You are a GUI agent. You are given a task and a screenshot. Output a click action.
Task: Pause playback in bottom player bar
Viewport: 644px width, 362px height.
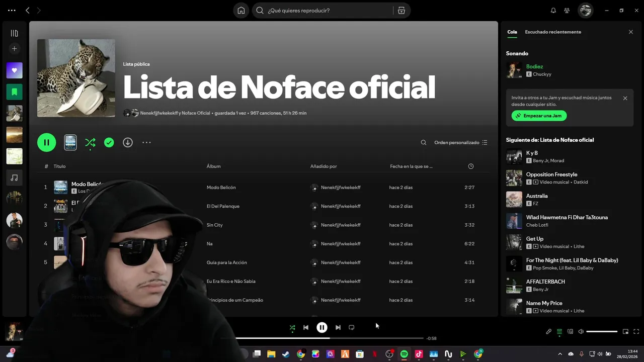point(322,327)
